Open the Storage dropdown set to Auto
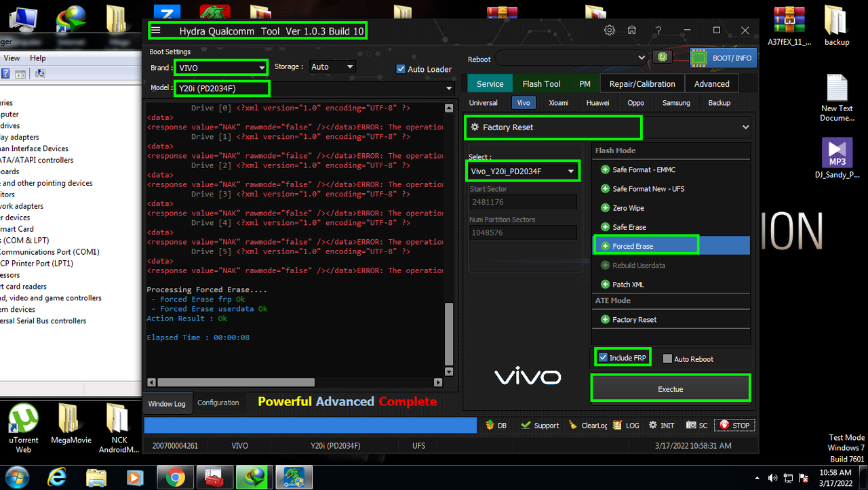868x490 pixels. [x=332, y=66]
